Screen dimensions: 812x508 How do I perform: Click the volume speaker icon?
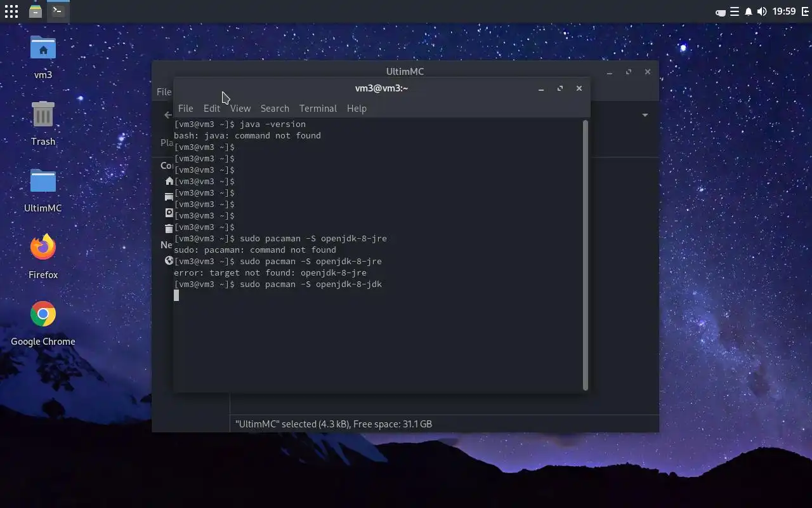(762, 11)
